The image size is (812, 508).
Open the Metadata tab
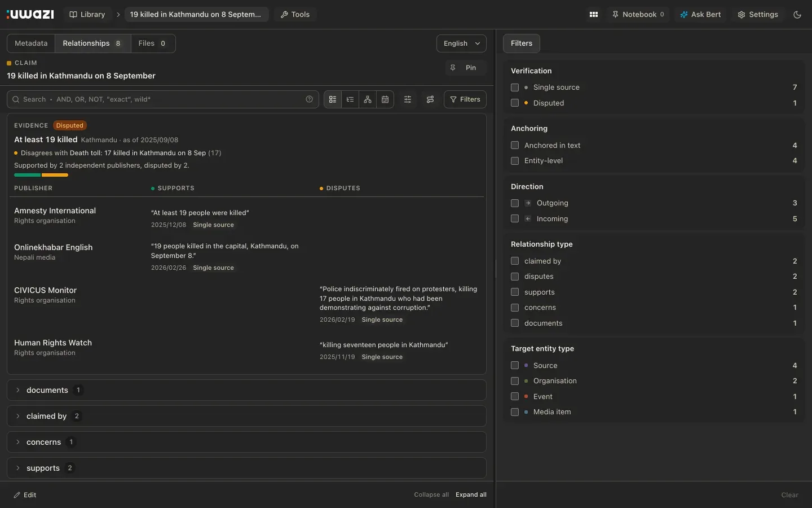[31, 43]
